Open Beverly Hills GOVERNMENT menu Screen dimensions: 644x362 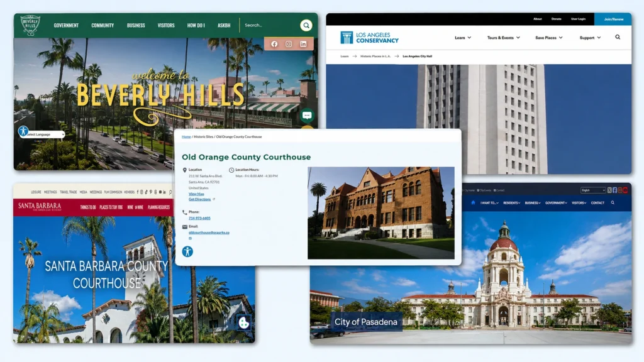[66, 25]
